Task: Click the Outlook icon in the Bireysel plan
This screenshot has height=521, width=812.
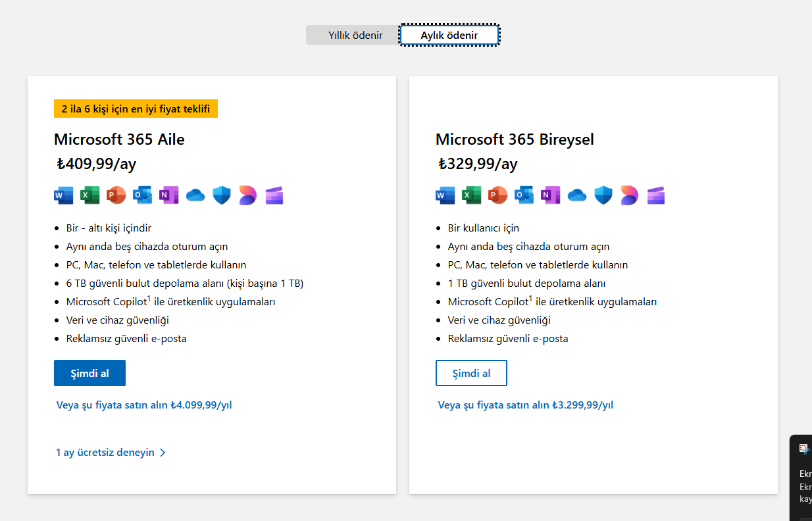Action: (524, 195)
